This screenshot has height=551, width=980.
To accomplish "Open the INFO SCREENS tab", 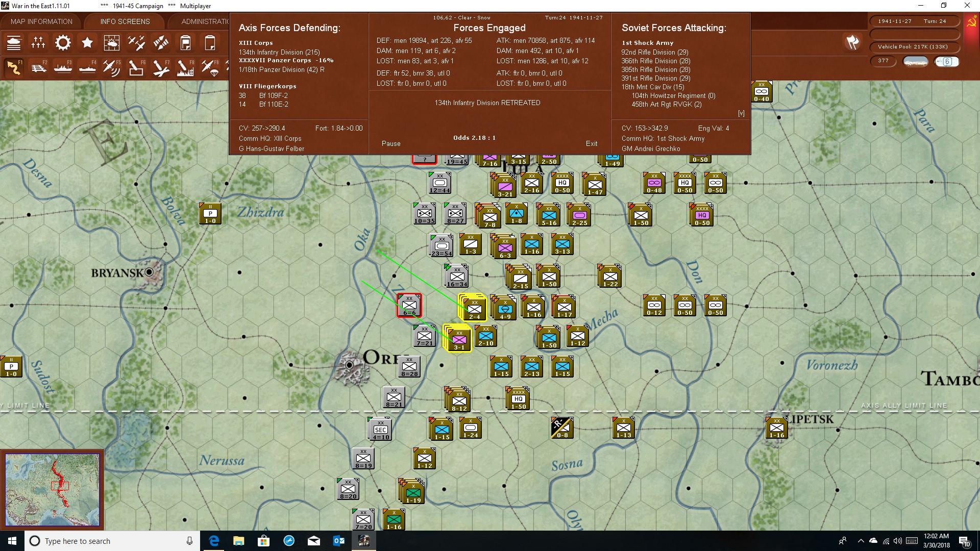I will pos(125,21).
